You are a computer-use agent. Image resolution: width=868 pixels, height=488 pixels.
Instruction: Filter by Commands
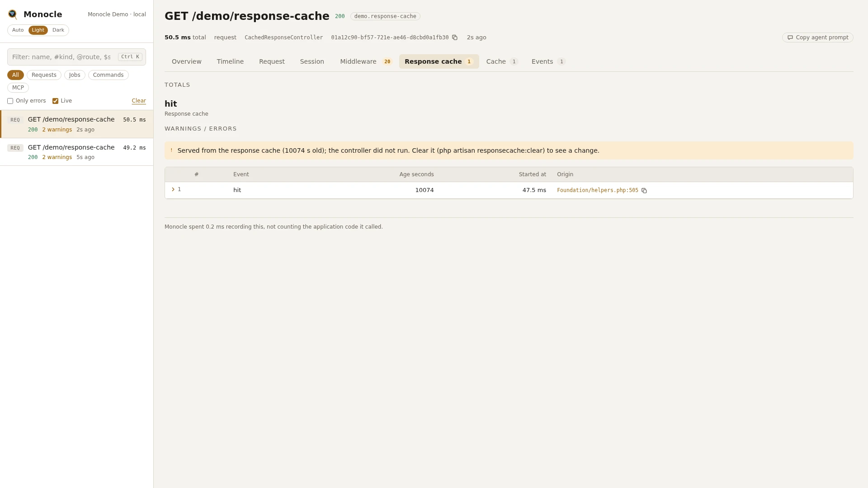(x=108, y=75)
